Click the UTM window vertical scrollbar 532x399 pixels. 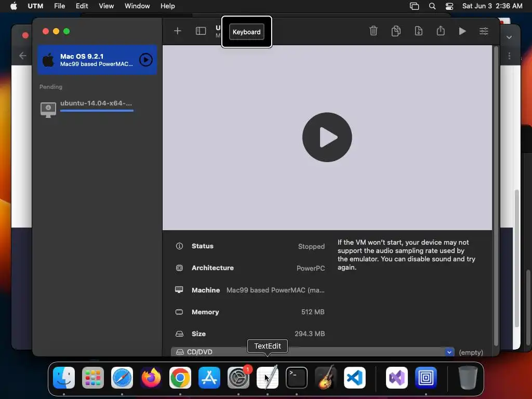click(x=496, y=196)
